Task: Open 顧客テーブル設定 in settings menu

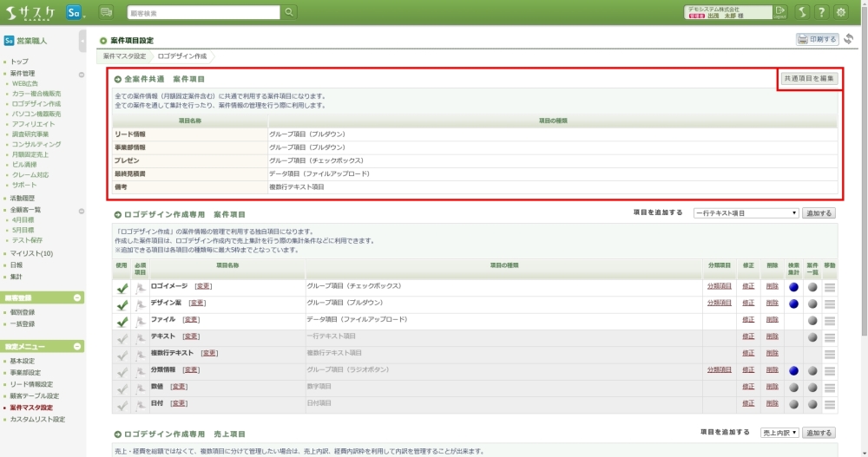Action: coord(35,395)
